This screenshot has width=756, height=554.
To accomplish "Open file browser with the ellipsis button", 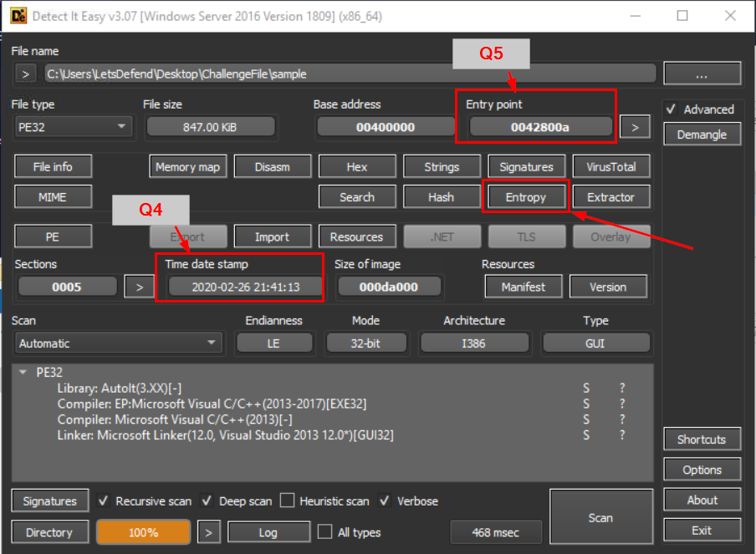I will [702, 74].
